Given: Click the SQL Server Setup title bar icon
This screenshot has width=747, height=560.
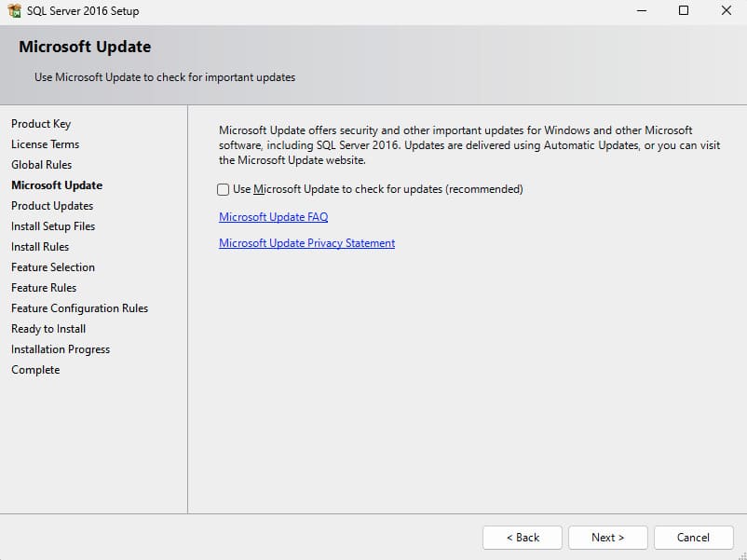Looking at the screenshot, I should [15, 11].
